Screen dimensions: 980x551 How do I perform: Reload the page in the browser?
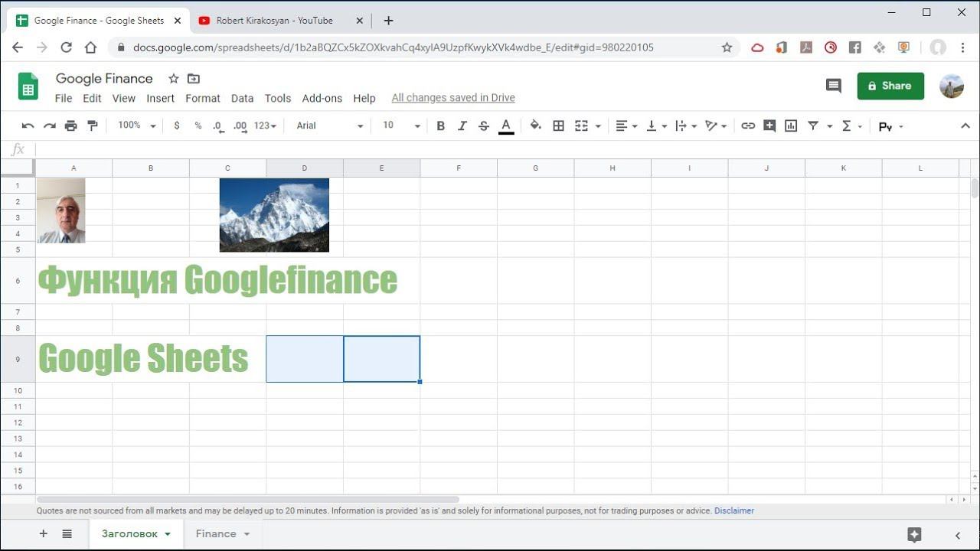tap(67, 47)
